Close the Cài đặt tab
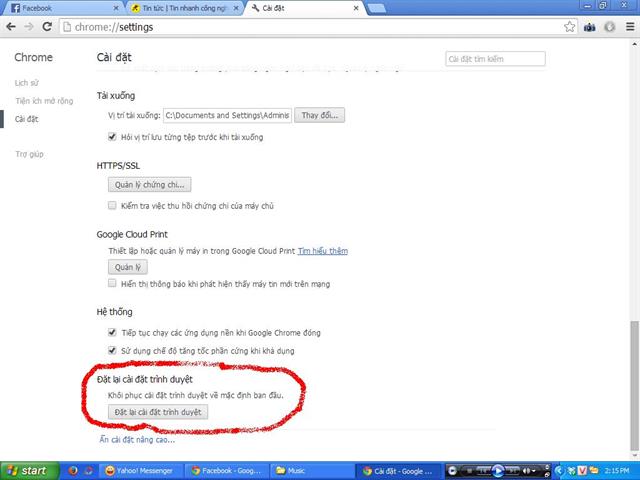 (x=356, y=8)
